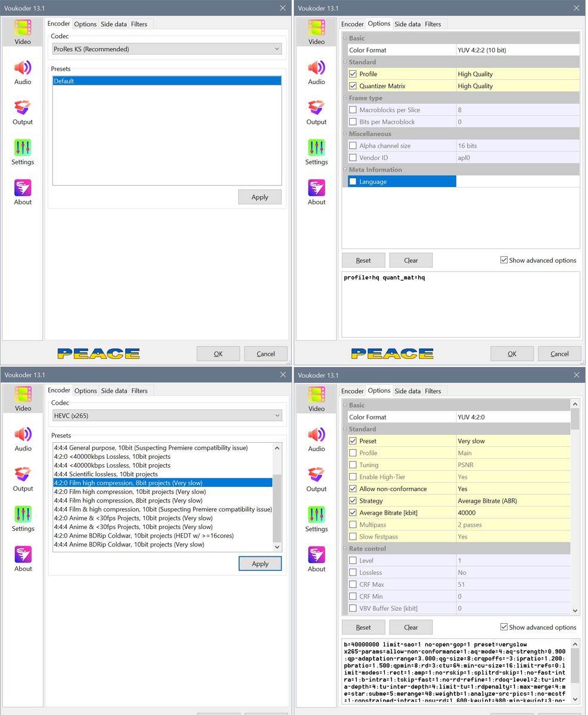
Task: Enable the Language checkbox under Meta Information
Action: [353, 182]
